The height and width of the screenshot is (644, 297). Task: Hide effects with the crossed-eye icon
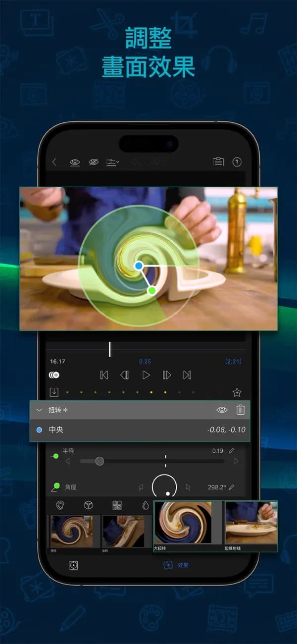coord(94,162)
